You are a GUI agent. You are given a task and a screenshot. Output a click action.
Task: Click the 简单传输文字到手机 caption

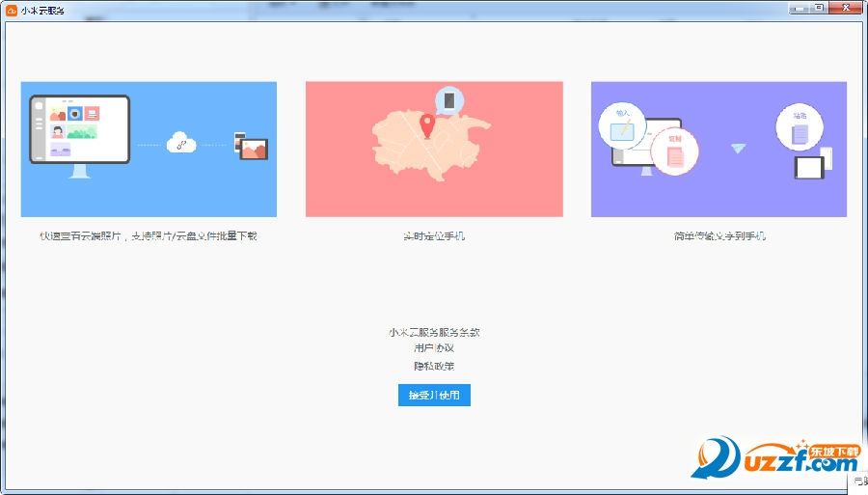pyautogui.click(x=719, y=235)
